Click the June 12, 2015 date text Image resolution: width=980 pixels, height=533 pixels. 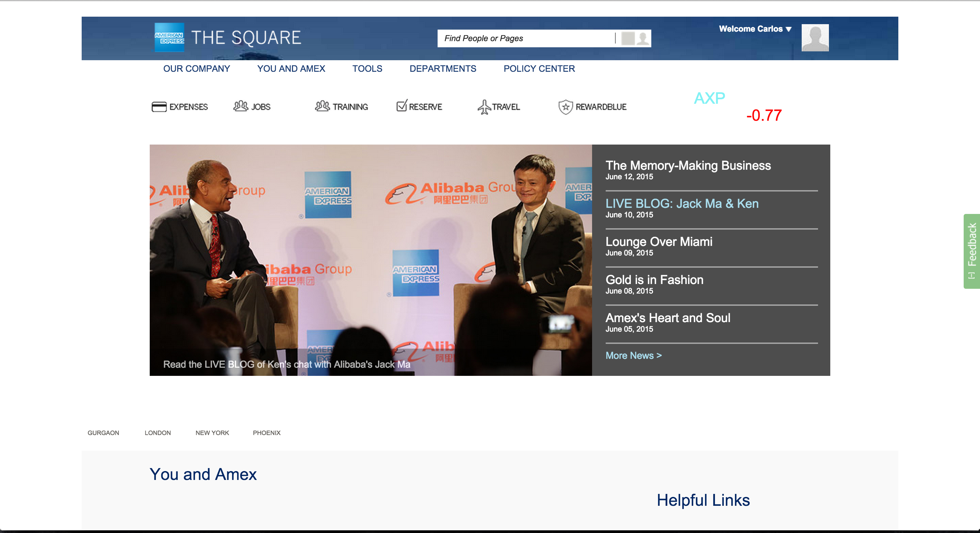[x=629, y=177]
